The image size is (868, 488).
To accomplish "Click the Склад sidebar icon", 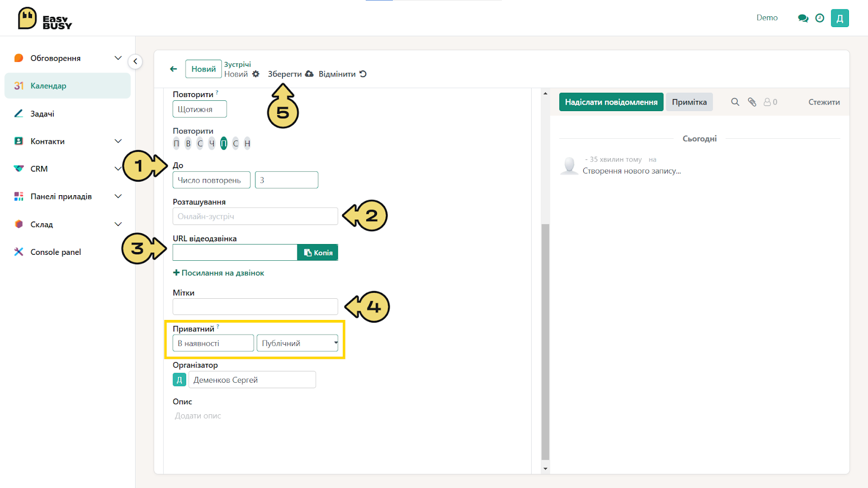I will (x=18, y=224).
